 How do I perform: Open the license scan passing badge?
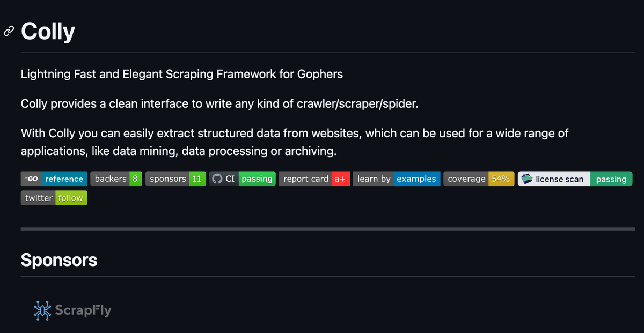tap(575, 179)
